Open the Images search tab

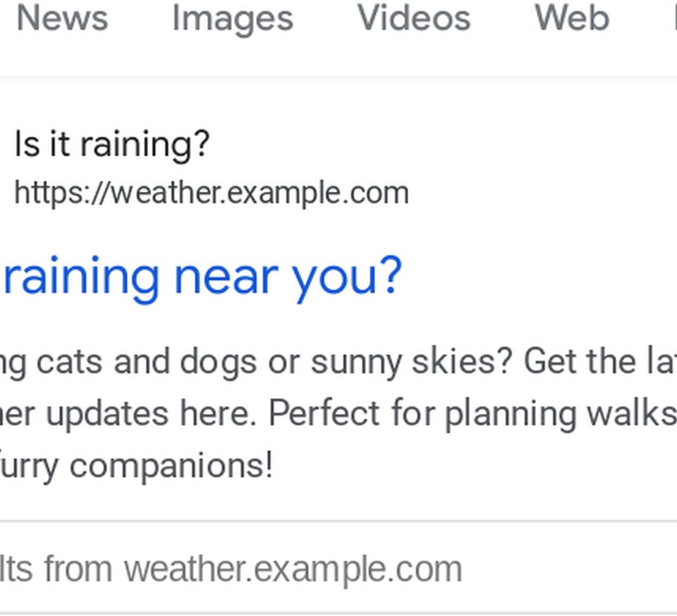[232, 18]
